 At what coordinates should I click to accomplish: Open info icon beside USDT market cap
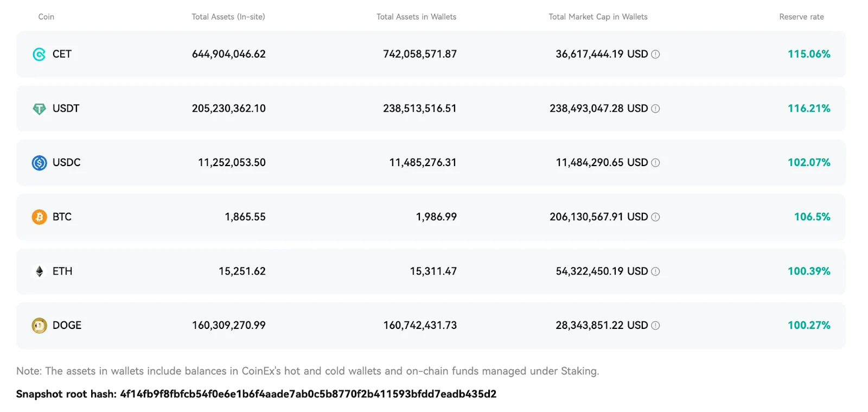[x=655, y=109]
